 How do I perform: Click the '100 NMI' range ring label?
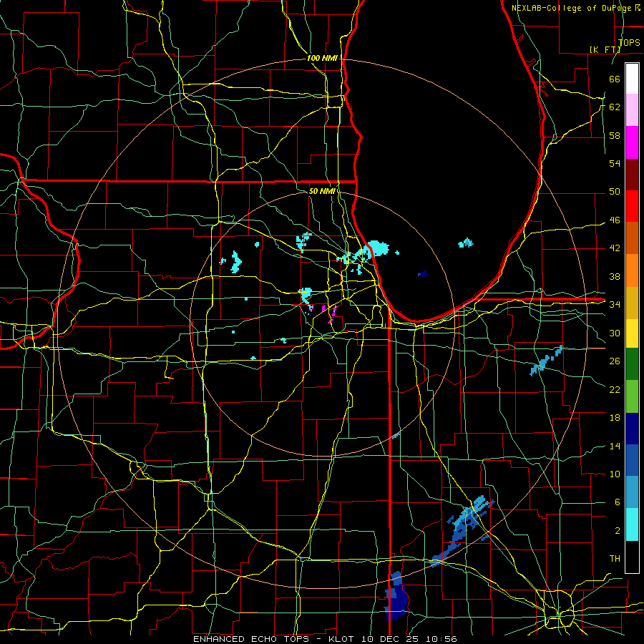coord(322,59)
